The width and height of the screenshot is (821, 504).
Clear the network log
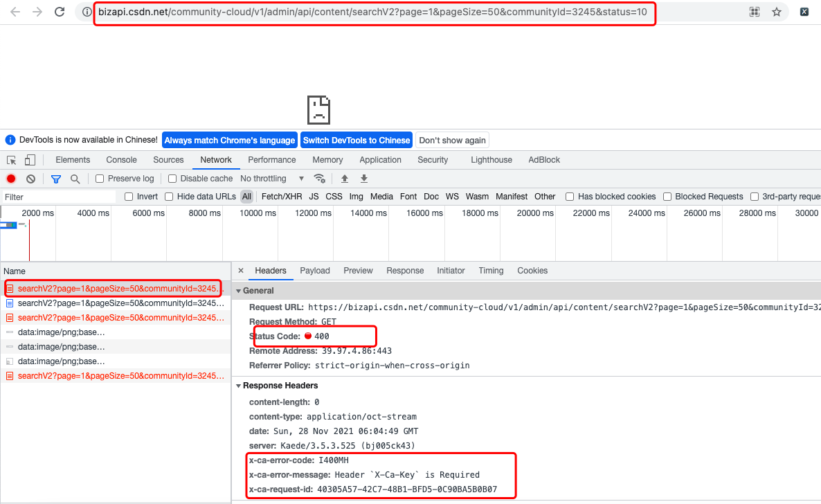pos(31,179)
